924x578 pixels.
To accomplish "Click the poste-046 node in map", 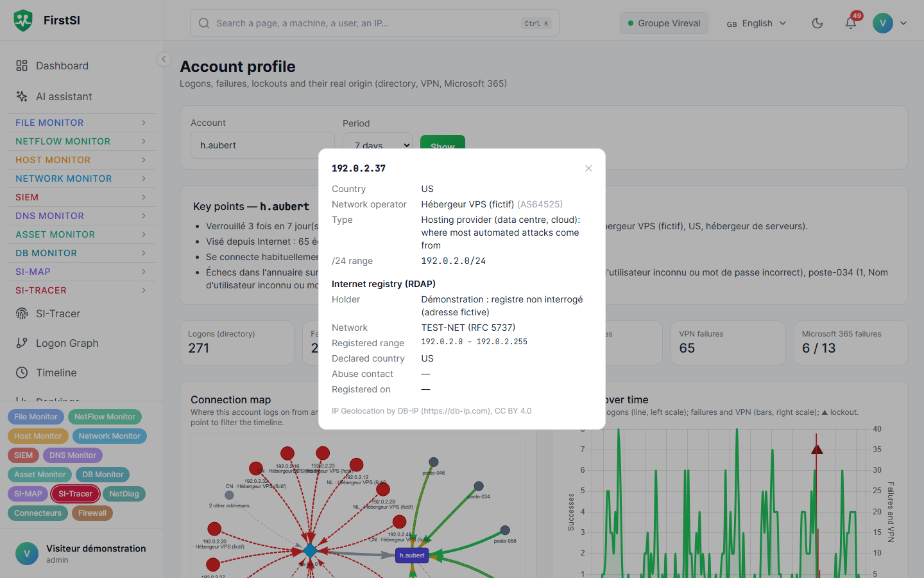I will [434, 462].
